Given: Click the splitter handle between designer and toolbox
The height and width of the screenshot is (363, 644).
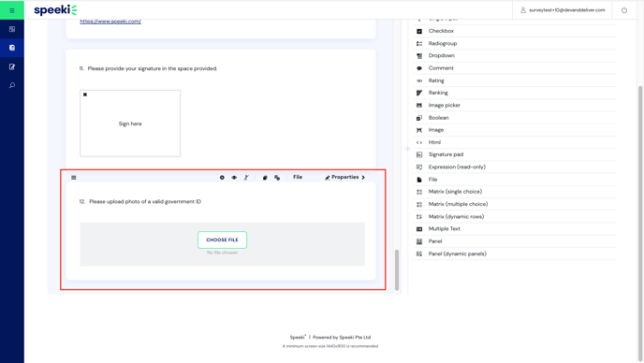Looking at the screenshot, I should (x=407, y=149).
